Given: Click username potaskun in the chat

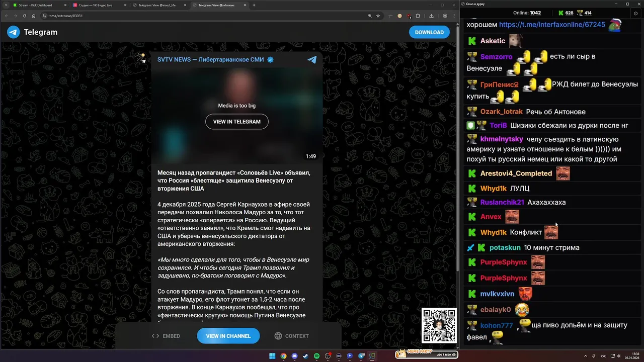Looking at the screenshot, I should [505, 248].
